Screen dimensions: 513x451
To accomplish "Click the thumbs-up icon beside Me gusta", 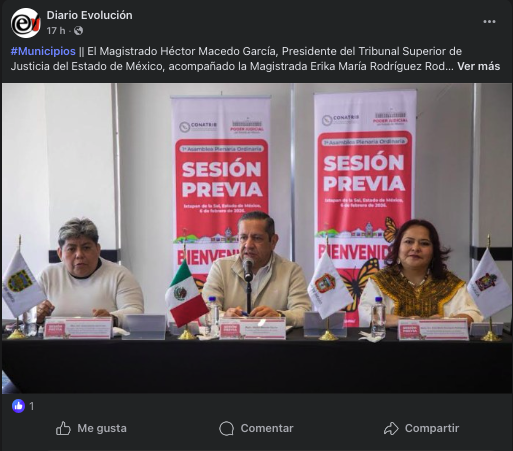I will pos(63,428).
